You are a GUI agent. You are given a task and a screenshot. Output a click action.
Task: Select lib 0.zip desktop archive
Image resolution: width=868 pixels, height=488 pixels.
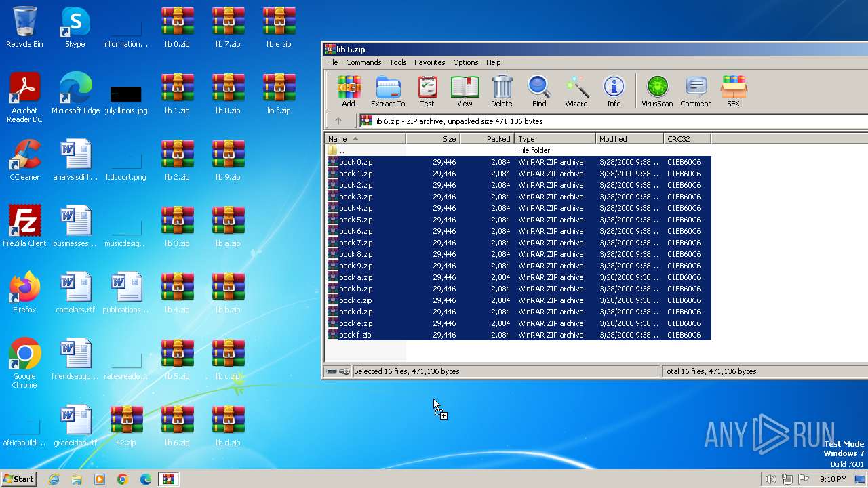pos(177,27)
